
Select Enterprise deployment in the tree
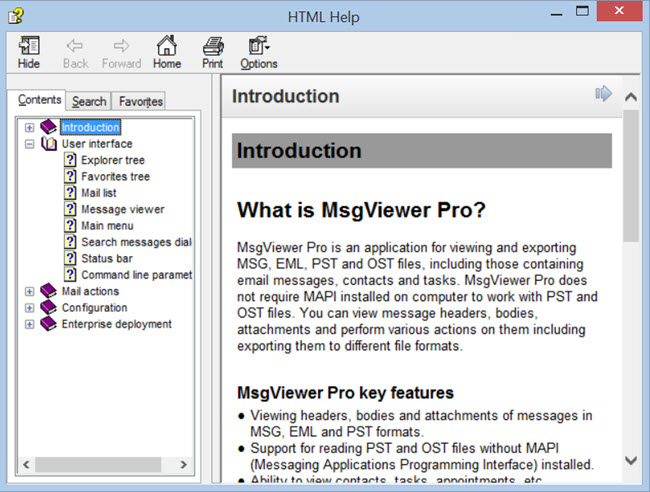tap(116, 324)
